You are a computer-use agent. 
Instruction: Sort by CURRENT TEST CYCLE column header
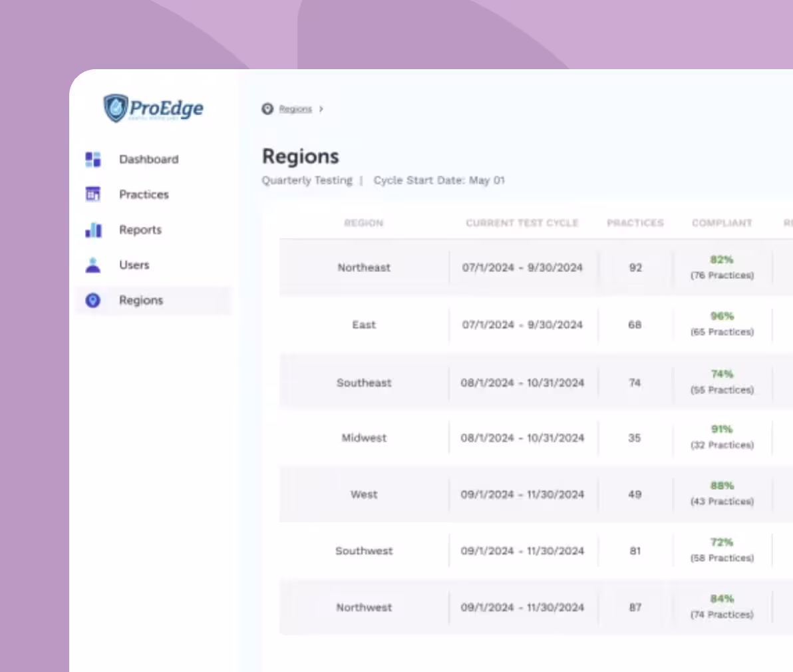coord(522,223)
